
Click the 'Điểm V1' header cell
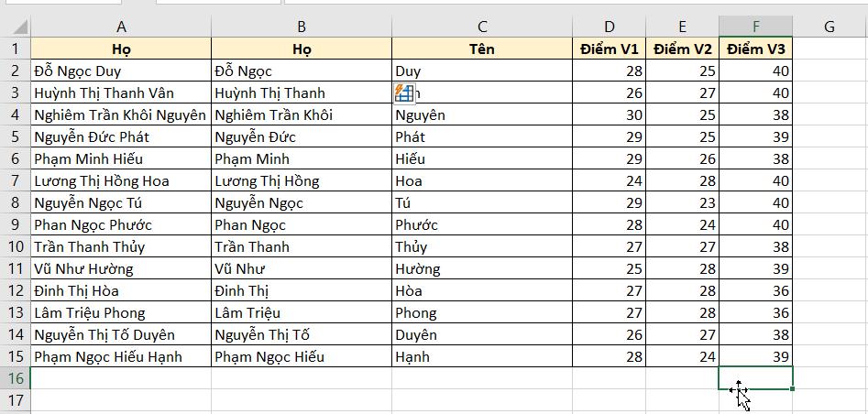pos(610,49)
